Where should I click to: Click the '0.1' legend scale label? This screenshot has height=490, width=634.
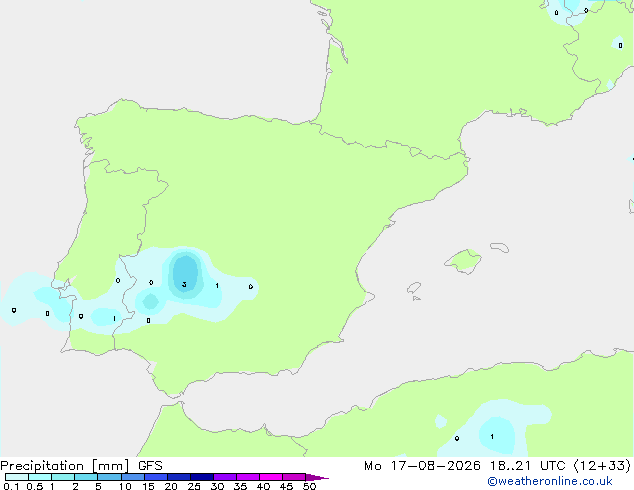coord(11,486)
